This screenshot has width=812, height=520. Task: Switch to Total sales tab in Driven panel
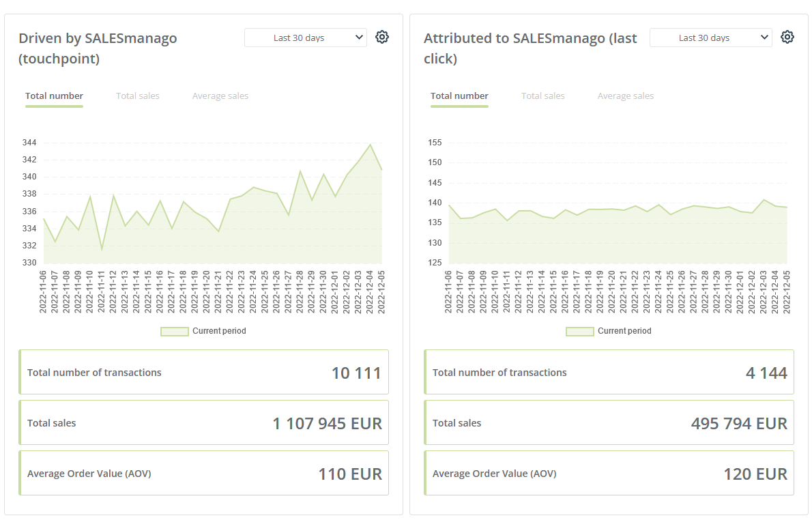tap(138, 96)
